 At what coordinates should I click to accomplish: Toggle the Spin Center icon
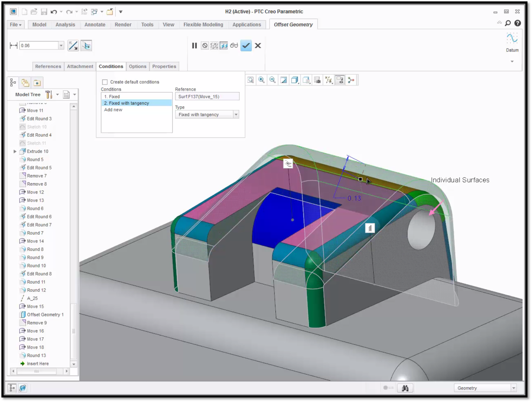point(351,80)
